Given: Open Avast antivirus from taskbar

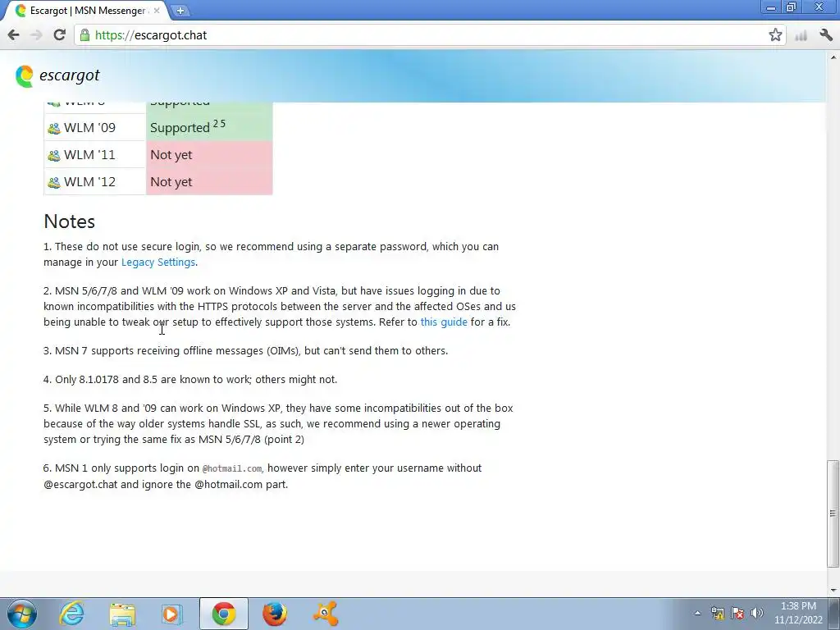Looking at the screenshot, I should (325, 614).
